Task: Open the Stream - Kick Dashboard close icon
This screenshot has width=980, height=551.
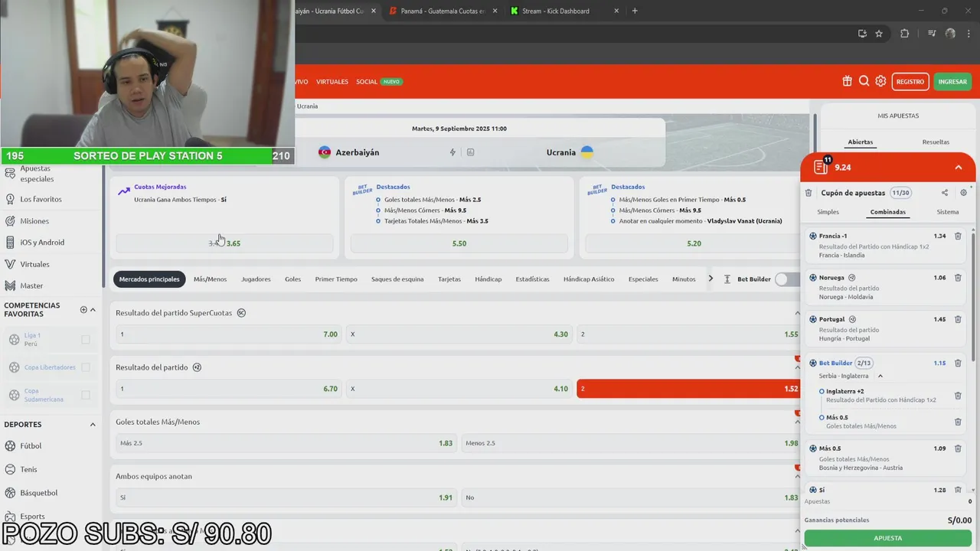Action: coord(616,11)
